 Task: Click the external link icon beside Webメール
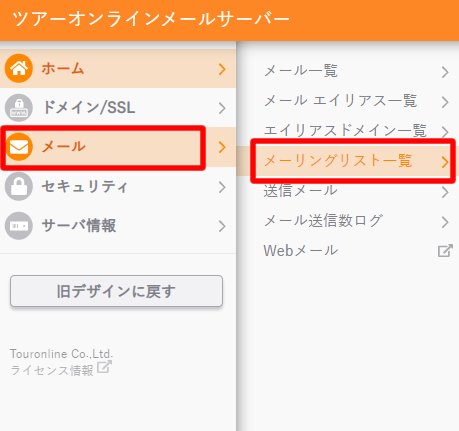pyautogui.click(x=445, y=251)
